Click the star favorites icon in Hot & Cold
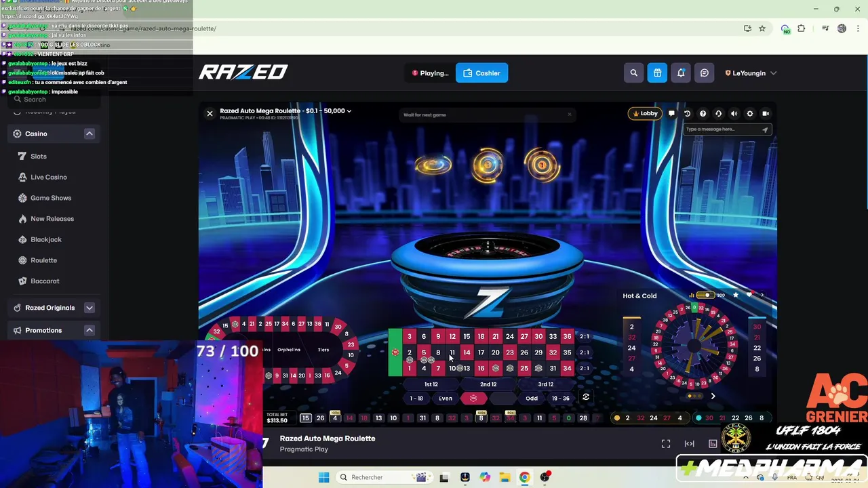Screen dimensions: 868x488 point(736,296)
